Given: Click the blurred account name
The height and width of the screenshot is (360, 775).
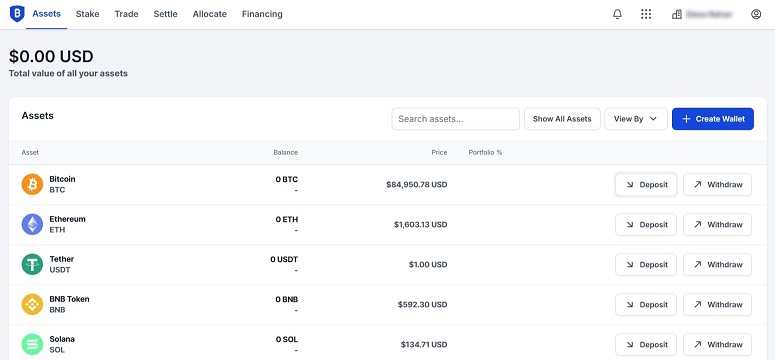Looking at the screenshot, I should 709,14.
